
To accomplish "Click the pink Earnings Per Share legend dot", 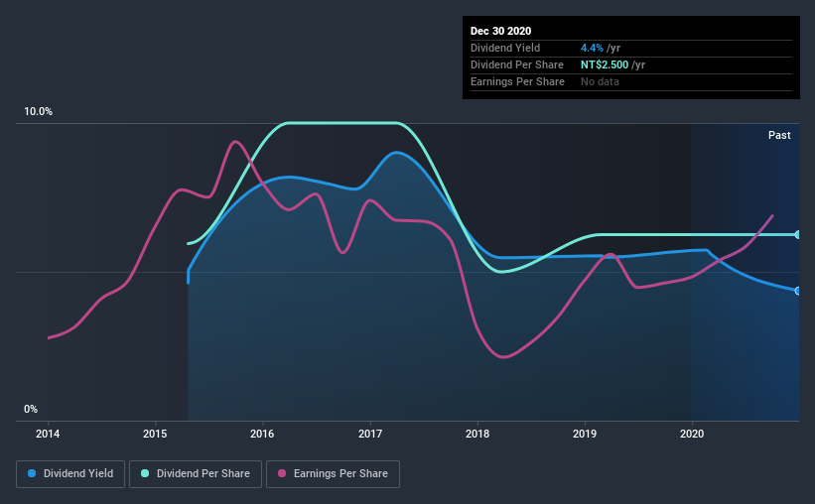I will click(282, 473).
